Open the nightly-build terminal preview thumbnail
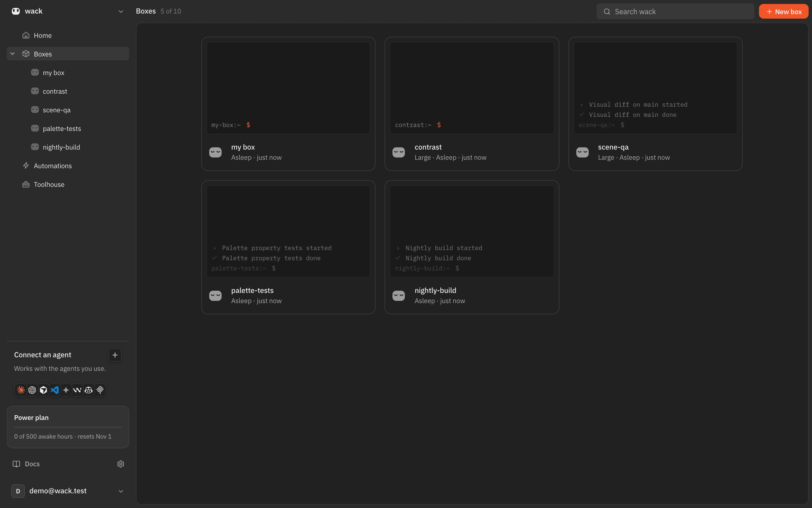 (x=472, y=231)
